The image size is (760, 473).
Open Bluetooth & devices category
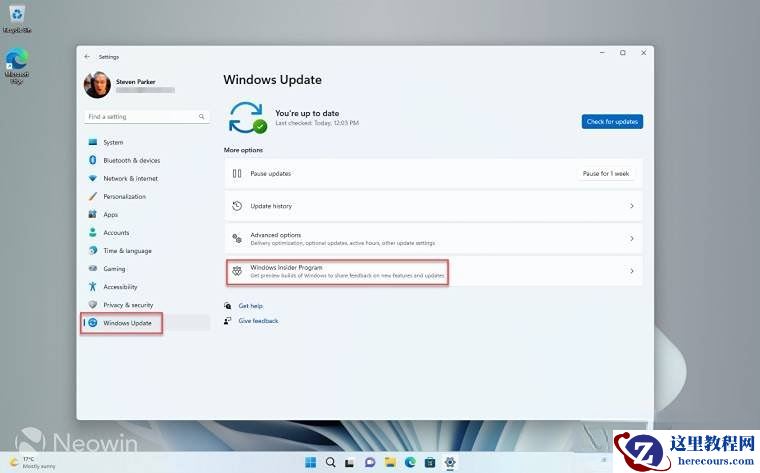point(147,160)
